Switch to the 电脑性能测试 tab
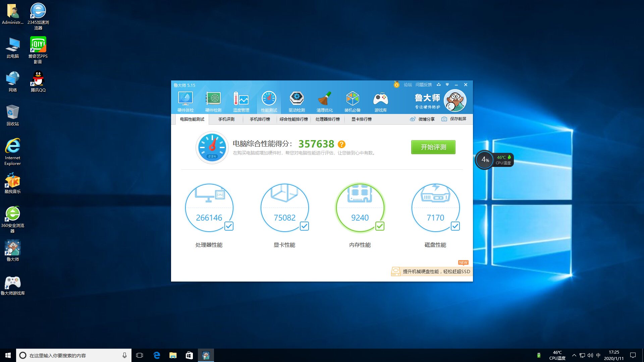Viewport: 644px width, 362px height. (x=192, y=119)
